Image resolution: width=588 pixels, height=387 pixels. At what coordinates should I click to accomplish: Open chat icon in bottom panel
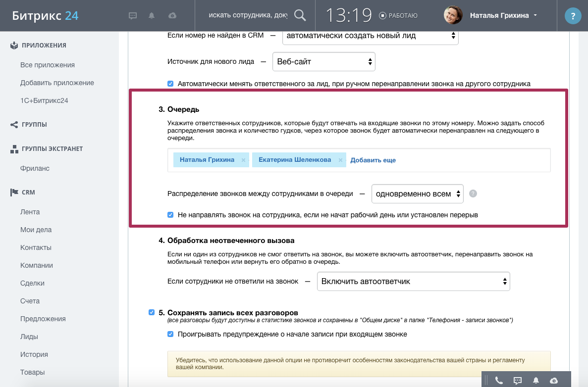click(x=518, y=381)
